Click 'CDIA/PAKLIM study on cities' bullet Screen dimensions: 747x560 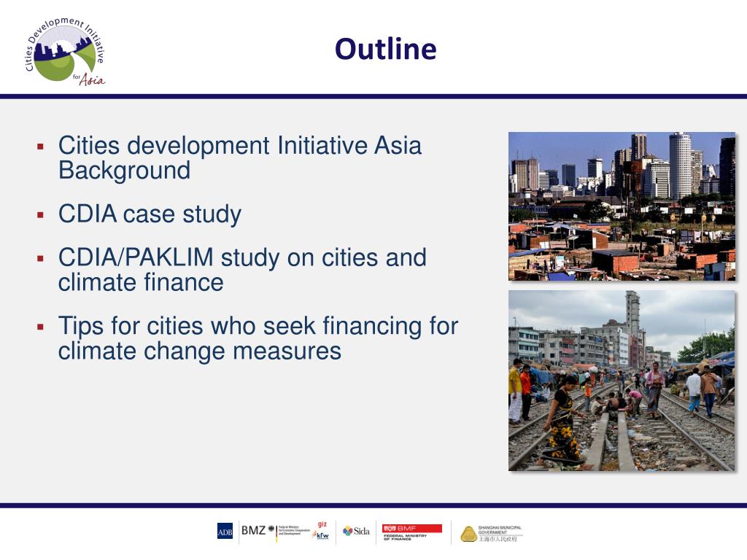pyautogui.click(x=242, y=270)
